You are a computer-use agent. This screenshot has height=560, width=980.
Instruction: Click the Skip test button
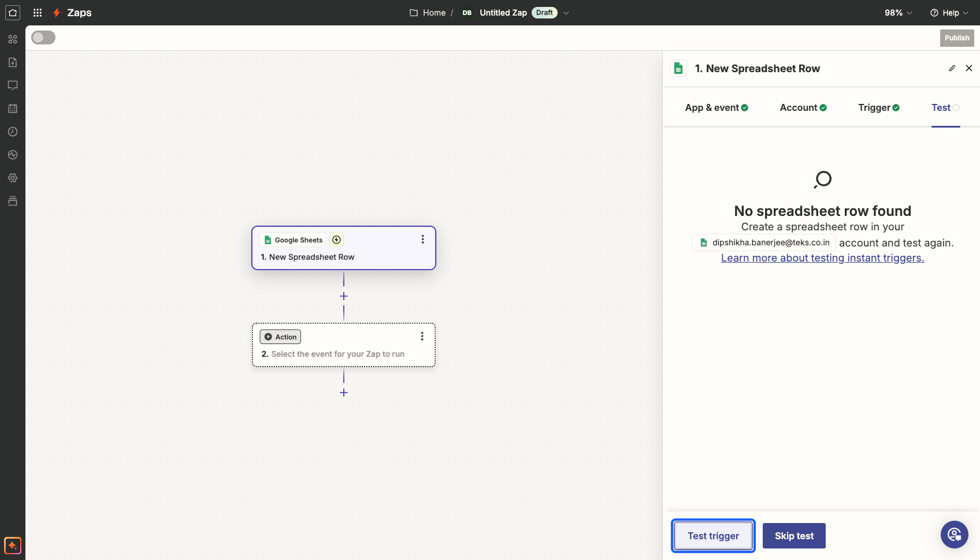[x=794, y=536]
